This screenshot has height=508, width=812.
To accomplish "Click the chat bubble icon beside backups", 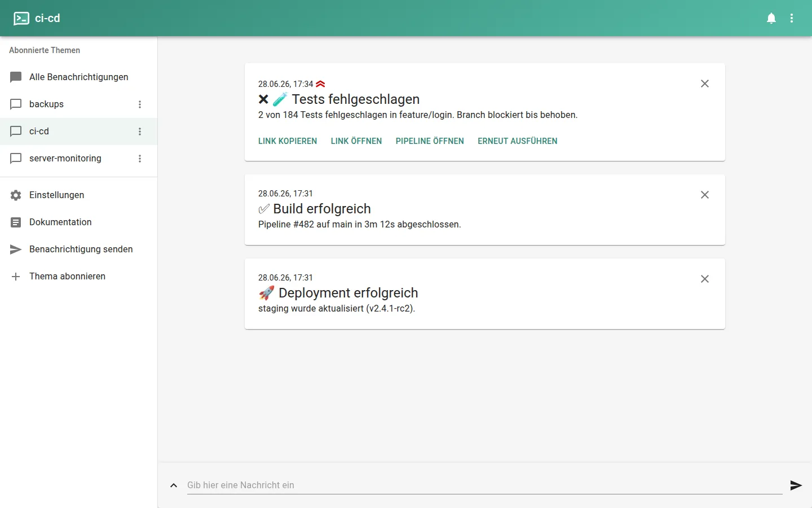I will [16, 104].
